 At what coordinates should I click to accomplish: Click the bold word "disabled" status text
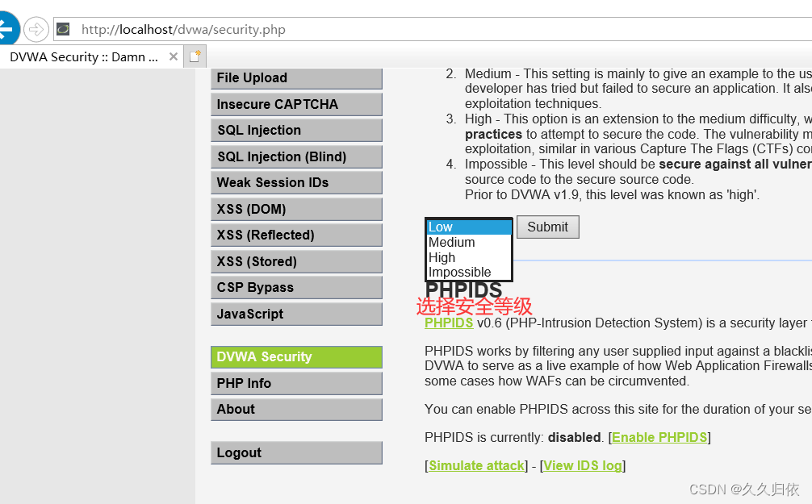[x=575, y=437]
